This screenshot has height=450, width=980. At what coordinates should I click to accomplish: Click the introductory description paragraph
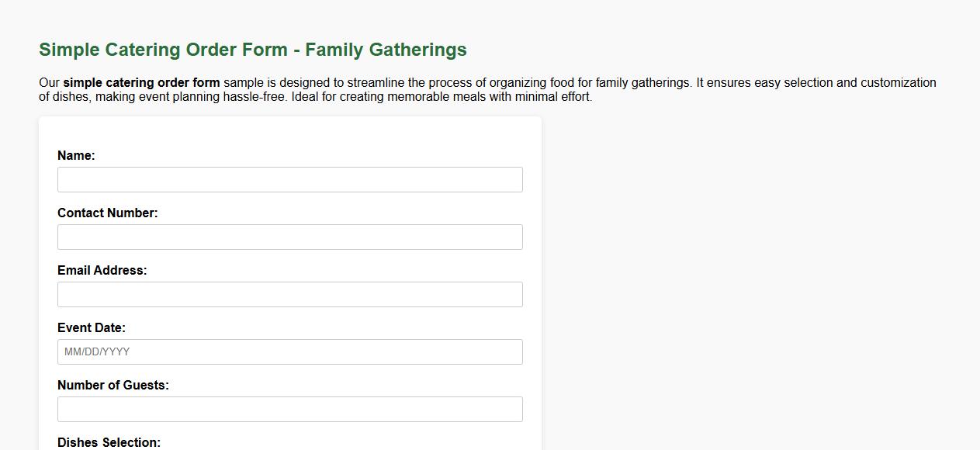[487, 89]
